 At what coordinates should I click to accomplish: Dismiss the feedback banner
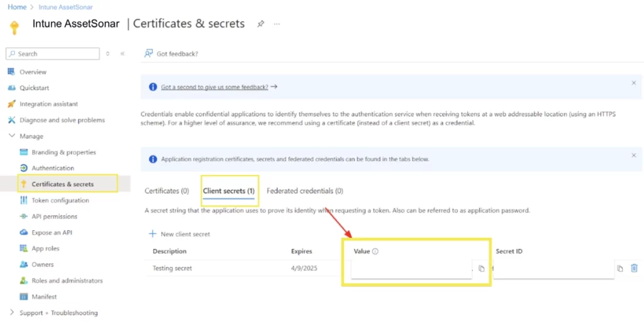pyautogui.click(x=633, y=83)
